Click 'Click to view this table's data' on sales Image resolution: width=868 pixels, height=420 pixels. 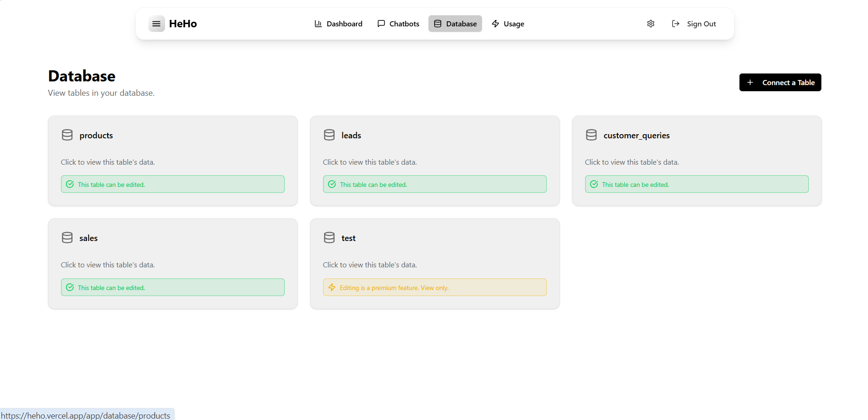108,265
